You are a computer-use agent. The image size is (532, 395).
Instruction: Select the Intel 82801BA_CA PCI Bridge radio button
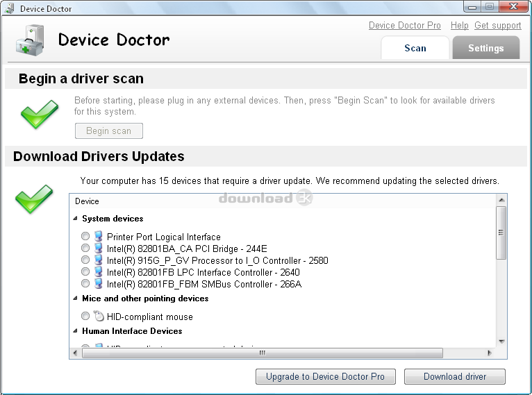tap(85, 248)
